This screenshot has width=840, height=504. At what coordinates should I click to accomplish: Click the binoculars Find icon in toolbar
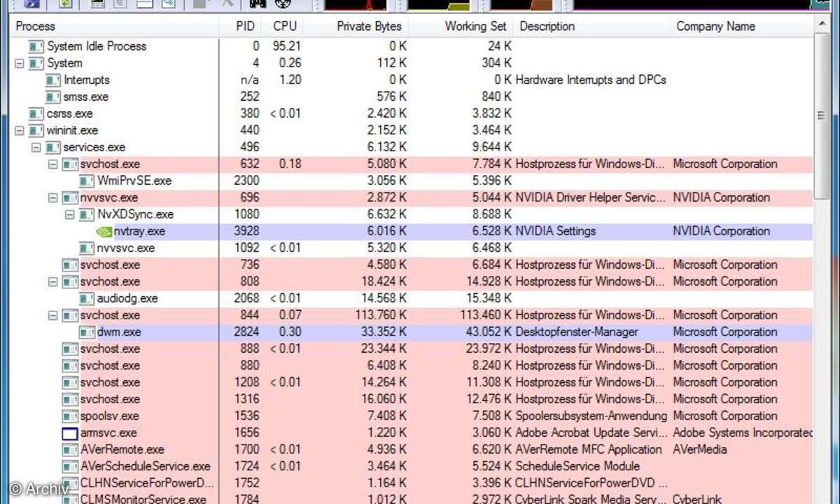coord(257,3)
